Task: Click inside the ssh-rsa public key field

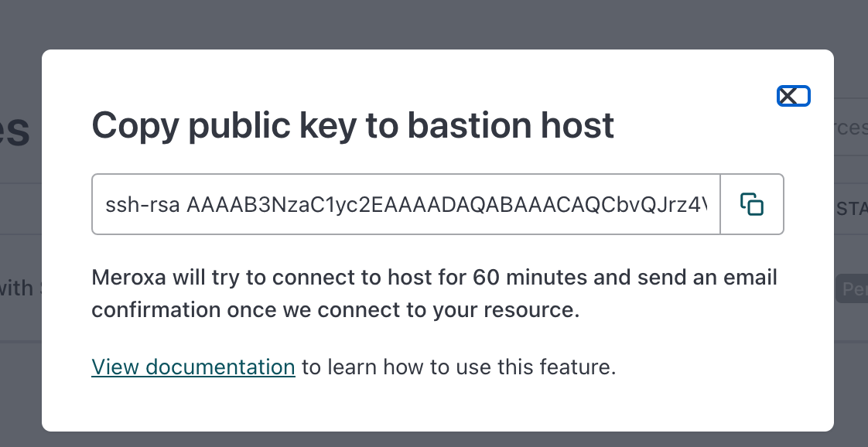Action: (x=406, y=204)
